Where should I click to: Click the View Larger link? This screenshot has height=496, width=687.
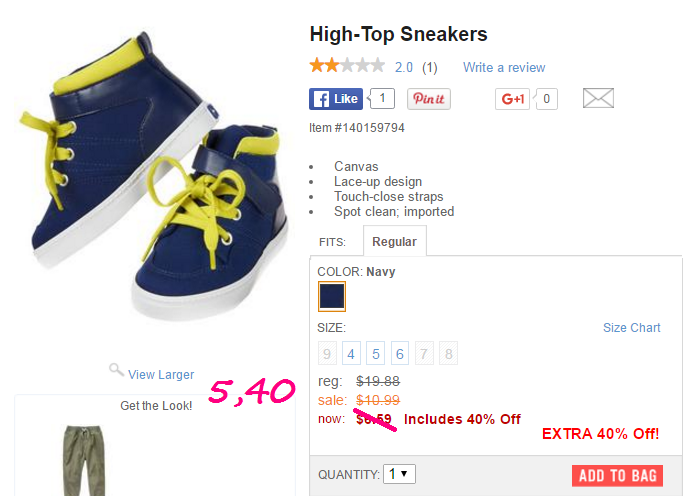coord(161,375)
